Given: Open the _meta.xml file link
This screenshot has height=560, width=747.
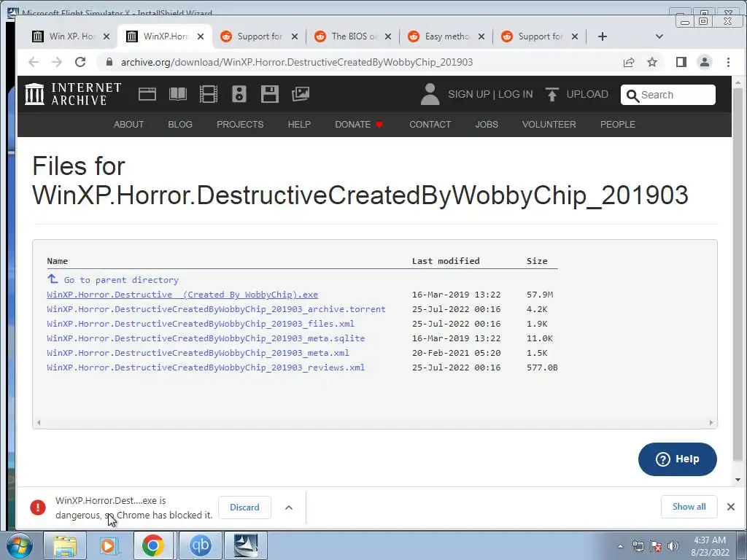Looking at the screenshot, I should [x=198, y=353].
